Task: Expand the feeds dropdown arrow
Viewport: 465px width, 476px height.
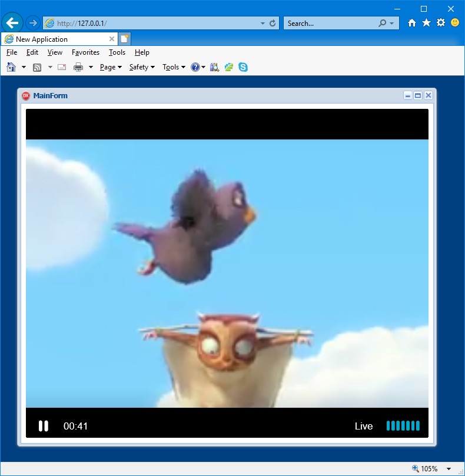Action: (50, 67)
